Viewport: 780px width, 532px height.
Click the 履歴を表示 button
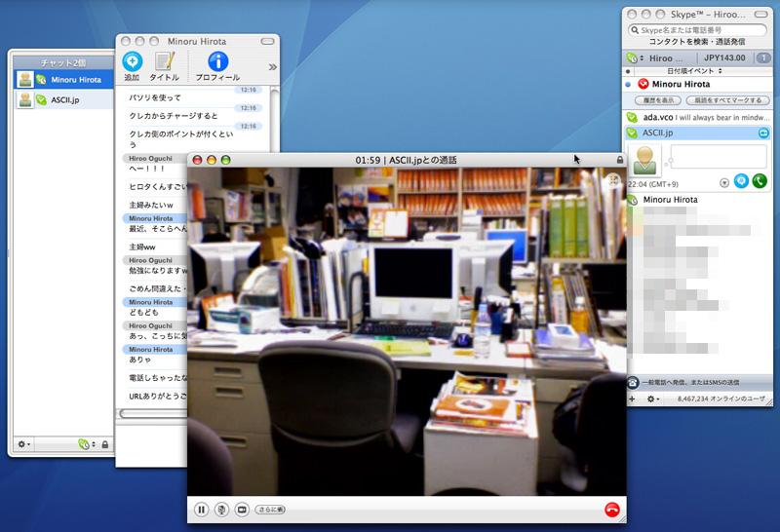[x=658, y=100]
